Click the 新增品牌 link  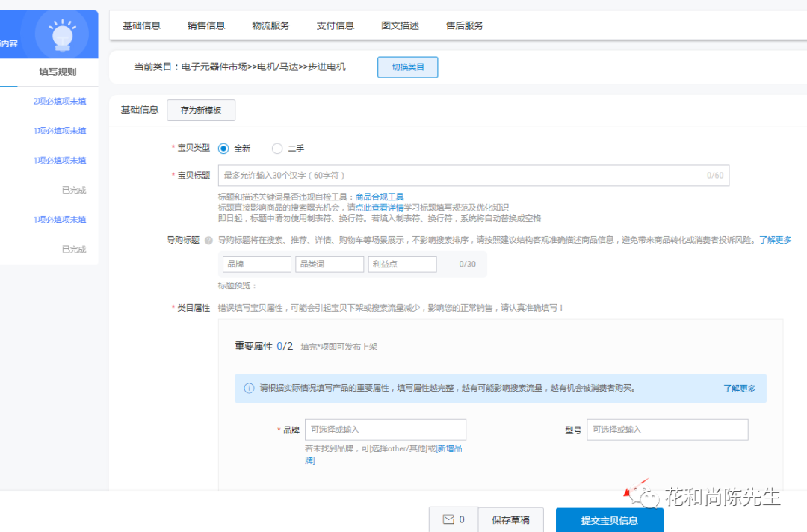449,448
